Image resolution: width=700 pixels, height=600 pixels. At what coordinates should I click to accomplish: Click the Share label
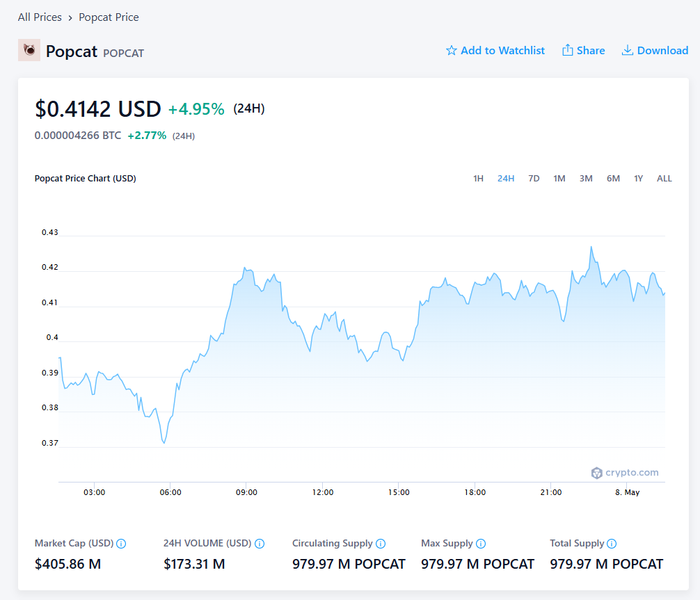tap(591, 51)
